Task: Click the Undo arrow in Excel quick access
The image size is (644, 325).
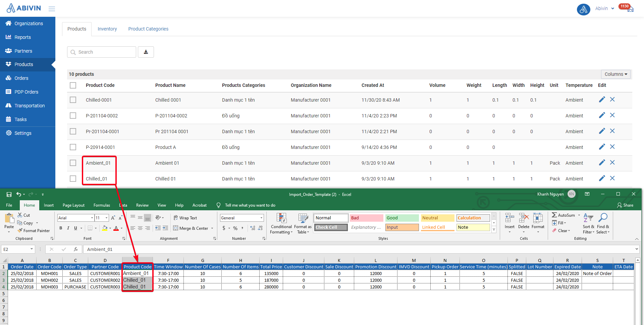Action: point(19,195)
